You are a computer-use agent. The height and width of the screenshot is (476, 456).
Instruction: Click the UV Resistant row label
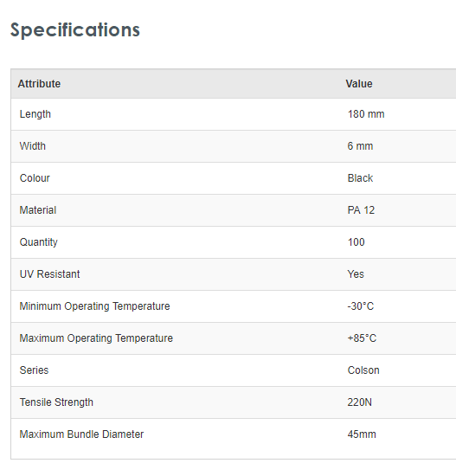(49, 274)
